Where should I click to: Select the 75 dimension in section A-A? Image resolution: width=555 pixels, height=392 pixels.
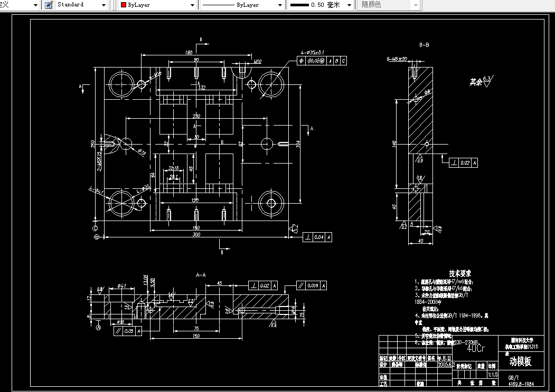coord(196,329)
